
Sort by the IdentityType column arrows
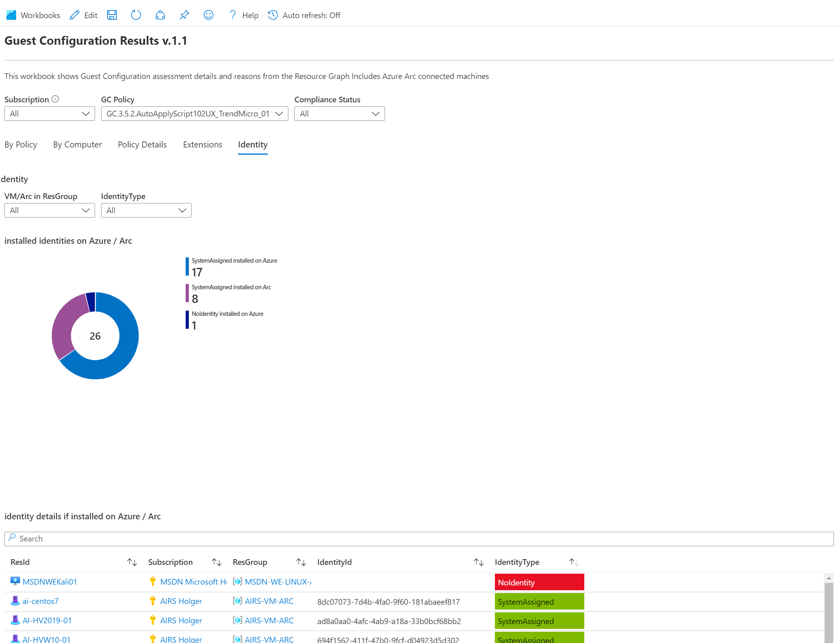[x=574, y=562]
